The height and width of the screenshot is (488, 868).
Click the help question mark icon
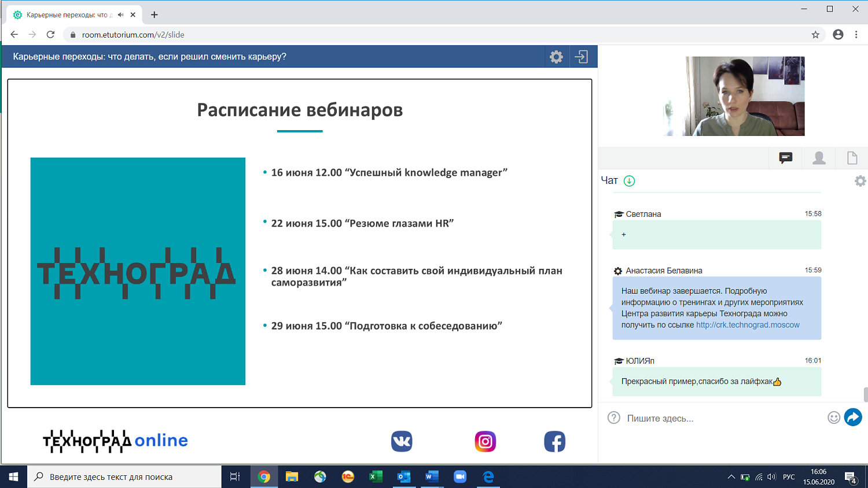coord(614,417)
